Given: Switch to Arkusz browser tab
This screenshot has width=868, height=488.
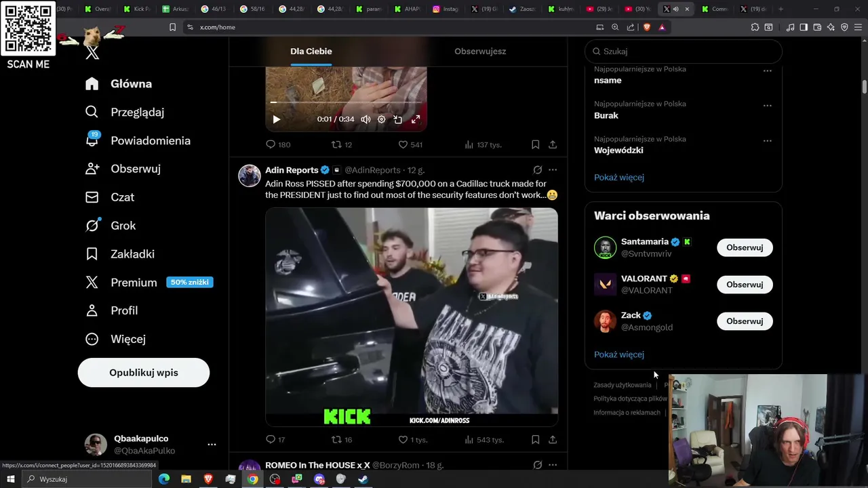Looking at the screenshot, I should (x=176, y=9).
